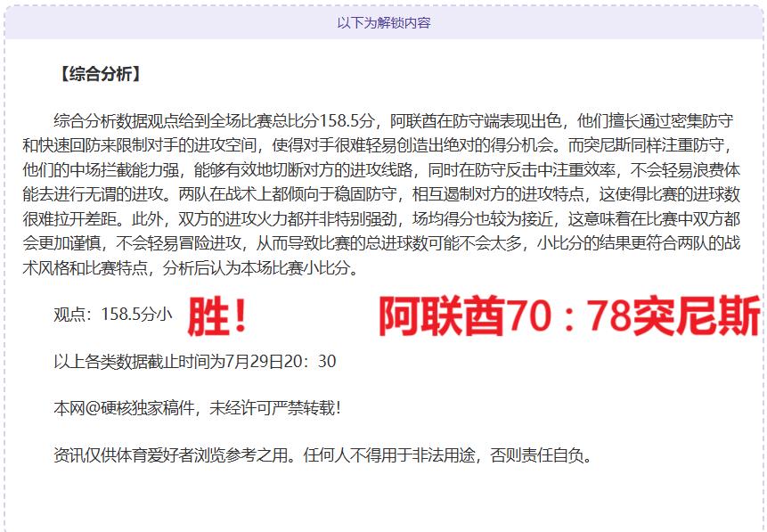Click the red 胜！ result mark
This screenshot has width=767, height=532.
pos(217,316)
